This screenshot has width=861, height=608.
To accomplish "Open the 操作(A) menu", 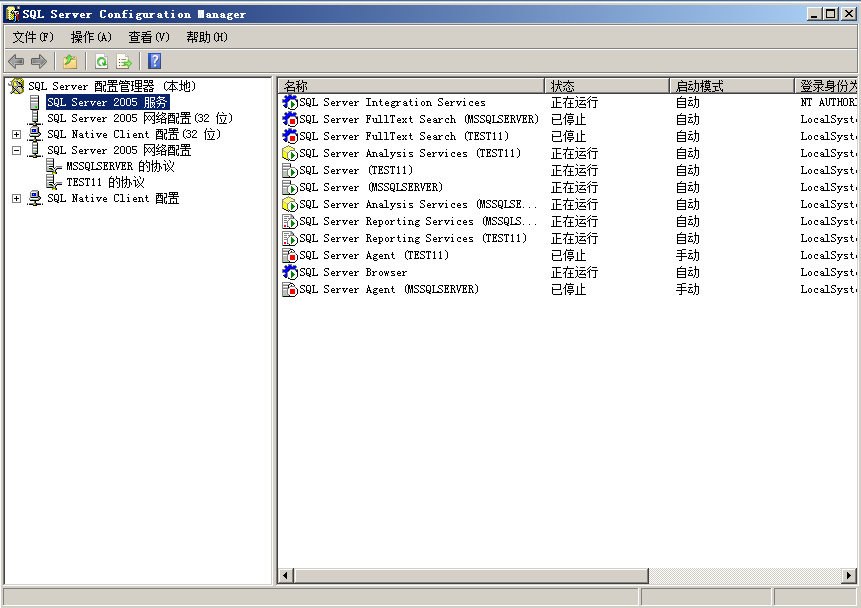I will (x=91, y=37).
